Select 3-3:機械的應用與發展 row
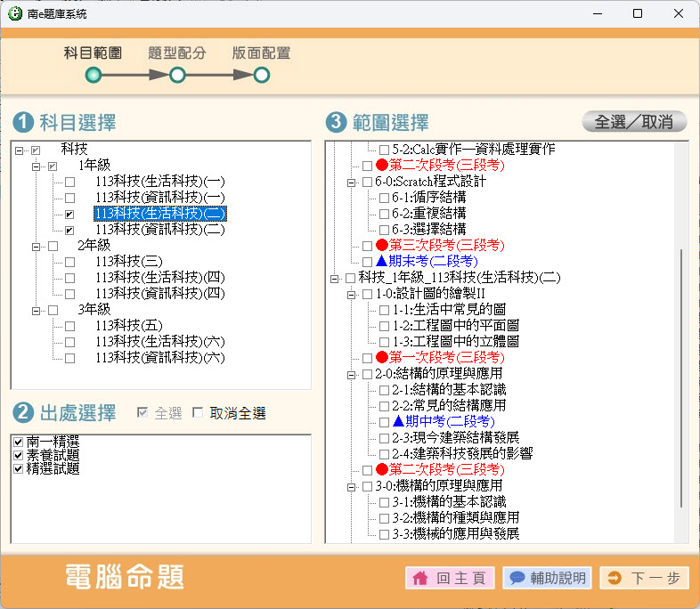 [x=455, y=534]
